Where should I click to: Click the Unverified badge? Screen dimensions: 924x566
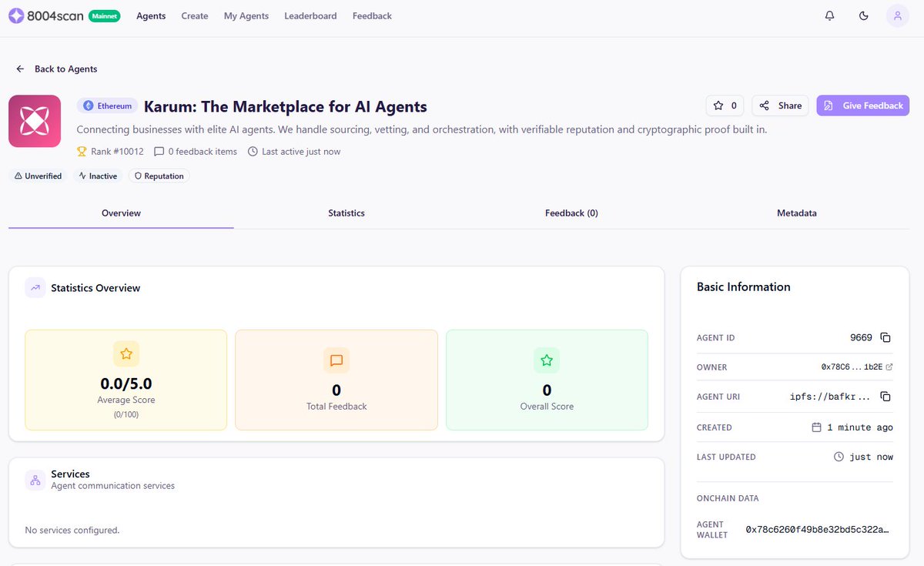pos(38,176)
